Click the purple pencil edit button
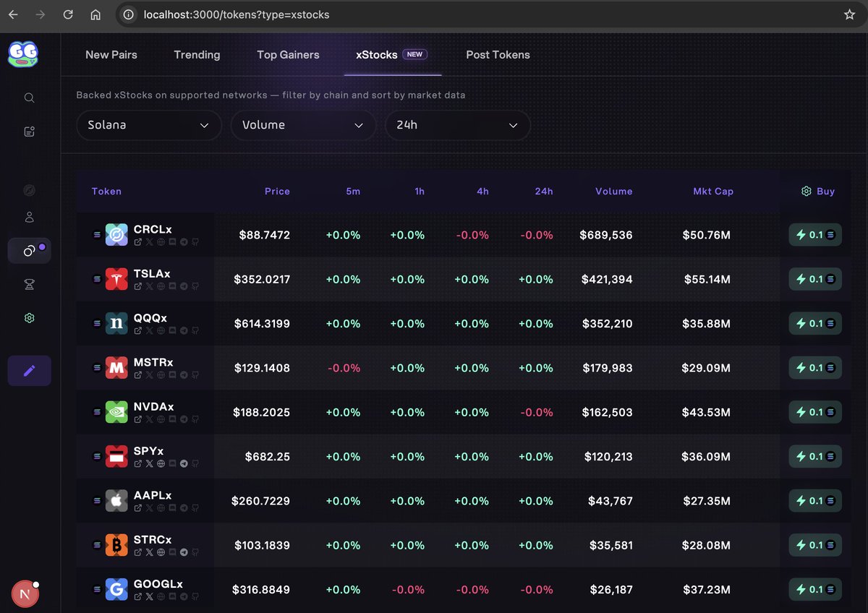 click(29, 371)
